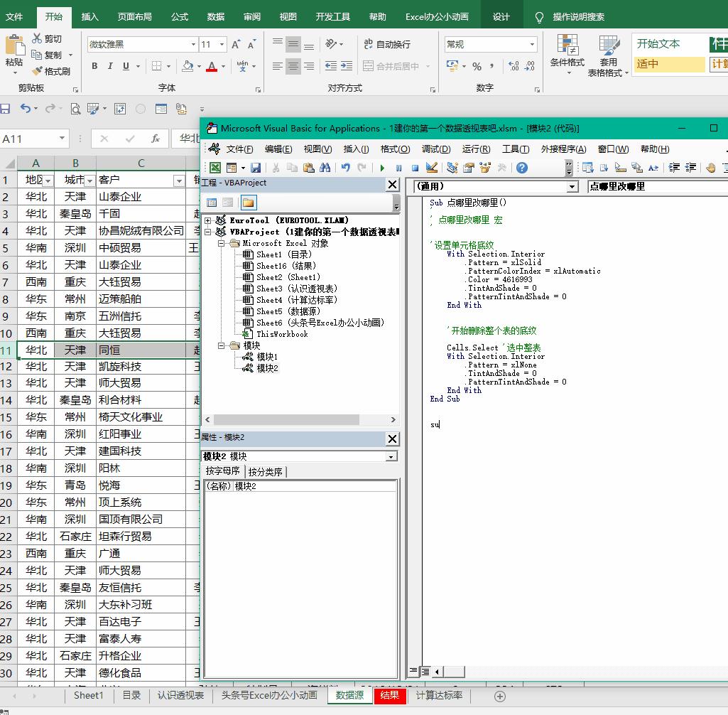Toggle Bold formatting in Excel ribbon

94,66
